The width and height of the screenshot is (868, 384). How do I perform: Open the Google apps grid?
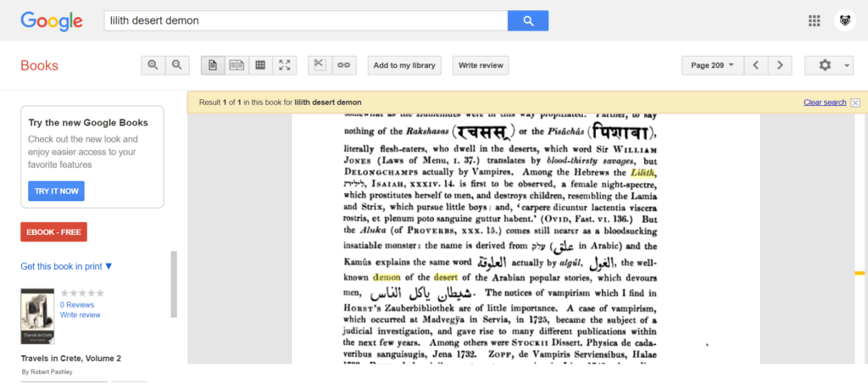click(x=814, y=21)
